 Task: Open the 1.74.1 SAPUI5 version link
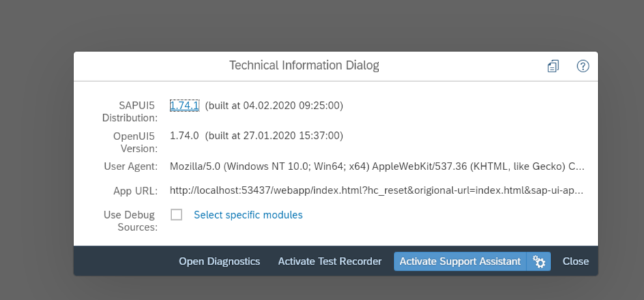(x=184, y=106)
